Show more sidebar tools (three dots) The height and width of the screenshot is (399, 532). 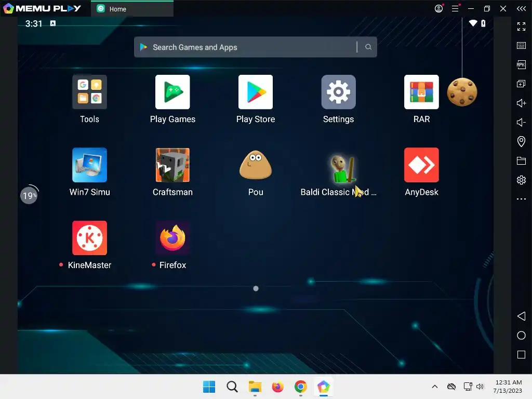(x=521, y=199)
